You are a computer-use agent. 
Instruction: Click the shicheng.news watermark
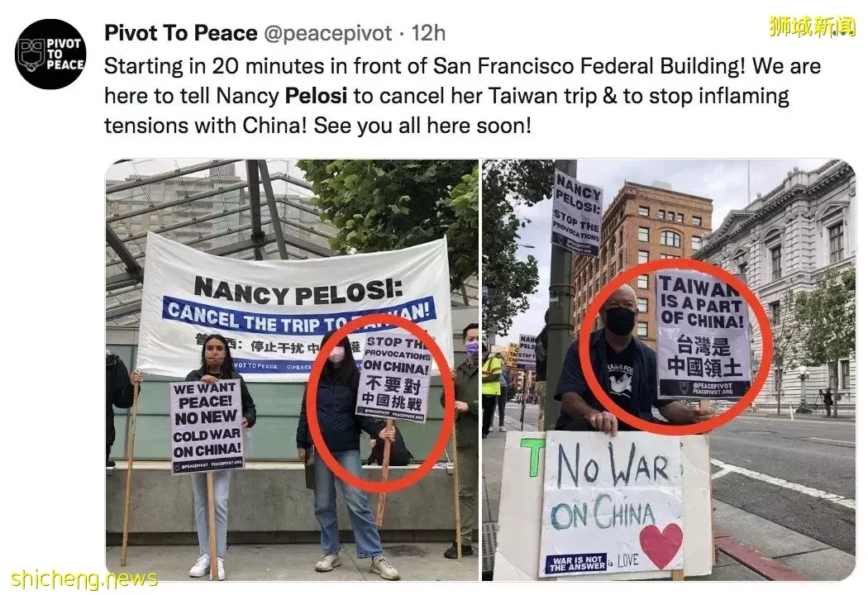(84, 579)
